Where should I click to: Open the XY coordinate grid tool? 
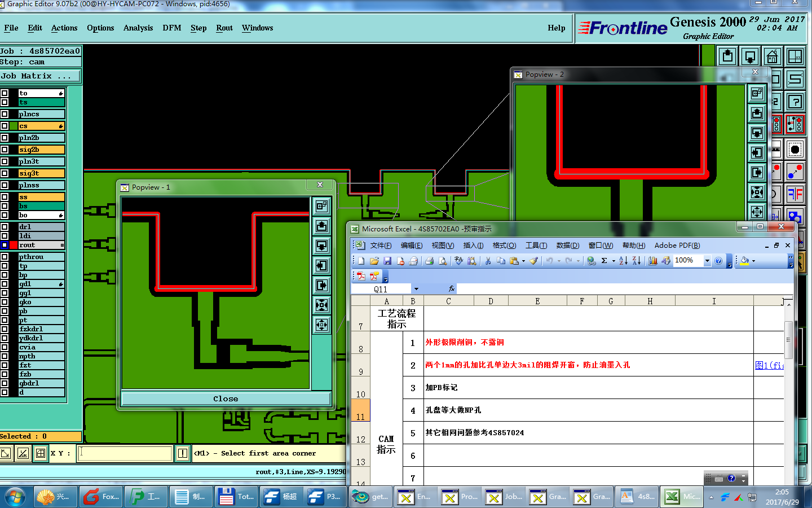(x=795, y=56)
